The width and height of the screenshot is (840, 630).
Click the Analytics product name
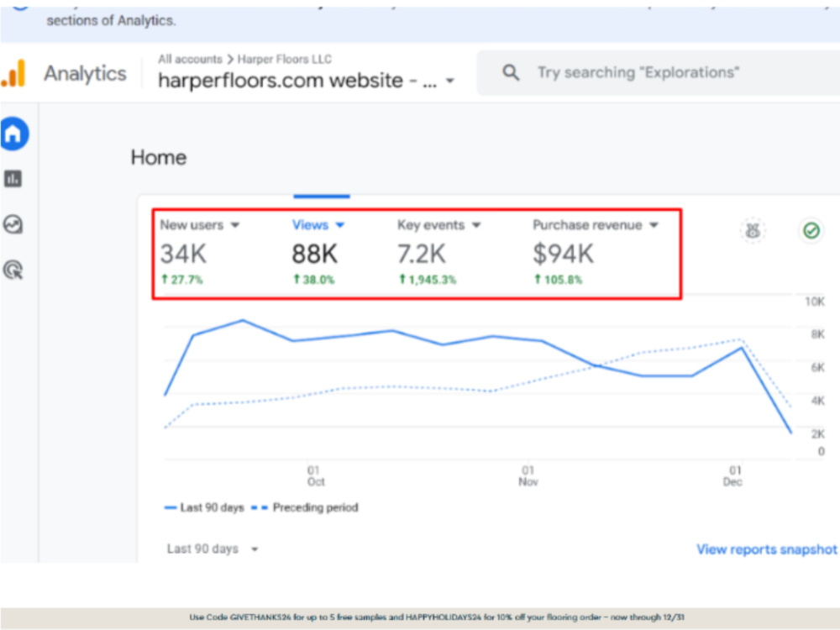click(85, 73)
